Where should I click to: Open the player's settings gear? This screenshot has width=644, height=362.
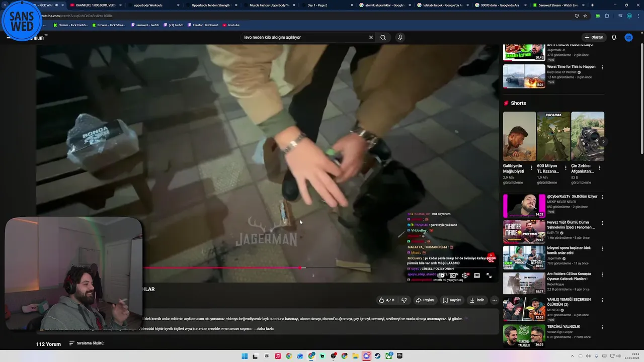465,276
